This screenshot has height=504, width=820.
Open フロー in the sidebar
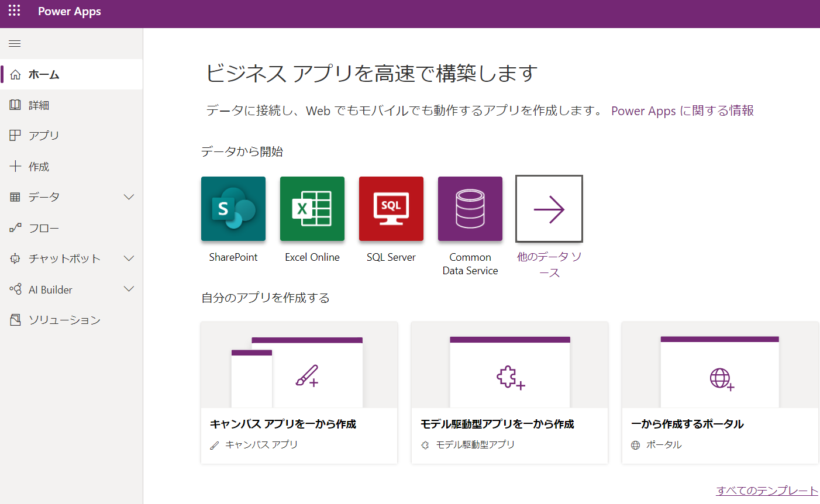pos(71,228)
